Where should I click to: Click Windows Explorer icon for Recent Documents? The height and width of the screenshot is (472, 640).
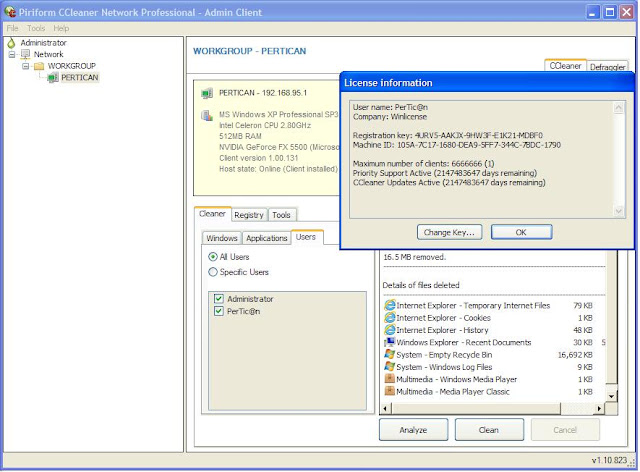point(390,342)
